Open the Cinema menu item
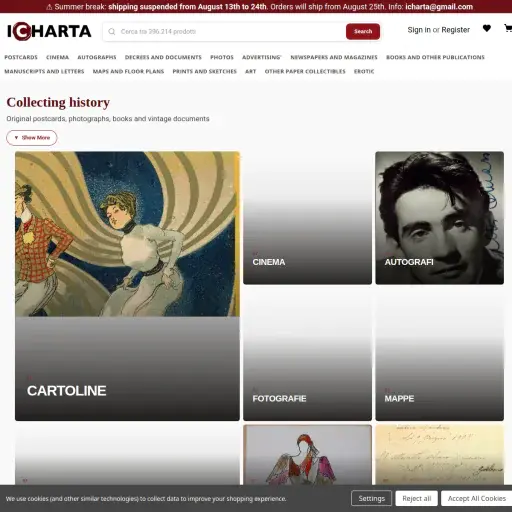 click(57, 57)
